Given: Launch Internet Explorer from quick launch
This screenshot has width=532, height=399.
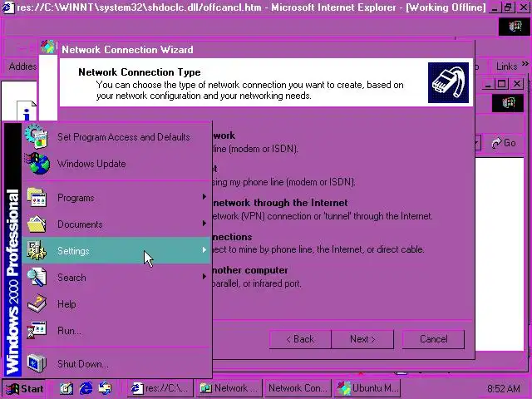Looking at the screenshot, I should click(x=86, y=388).
